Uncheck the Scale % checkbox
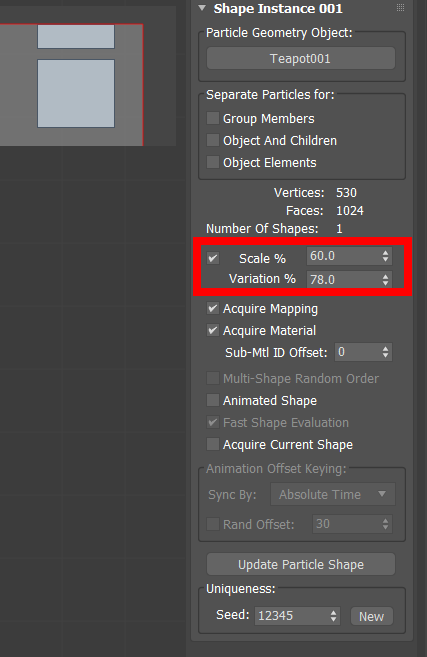Viewport: 427px width, 657px height. (x=213, y=258)
